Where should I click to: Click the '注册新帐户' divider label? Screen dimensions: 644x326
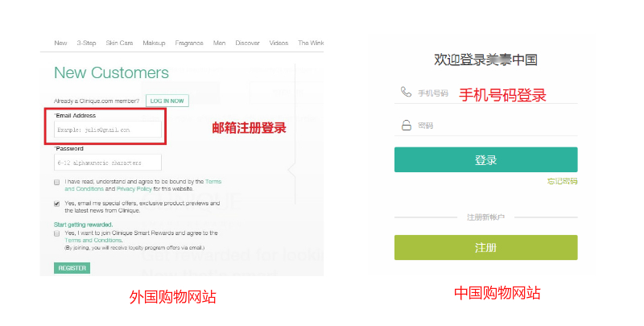[x=485, y=217]
